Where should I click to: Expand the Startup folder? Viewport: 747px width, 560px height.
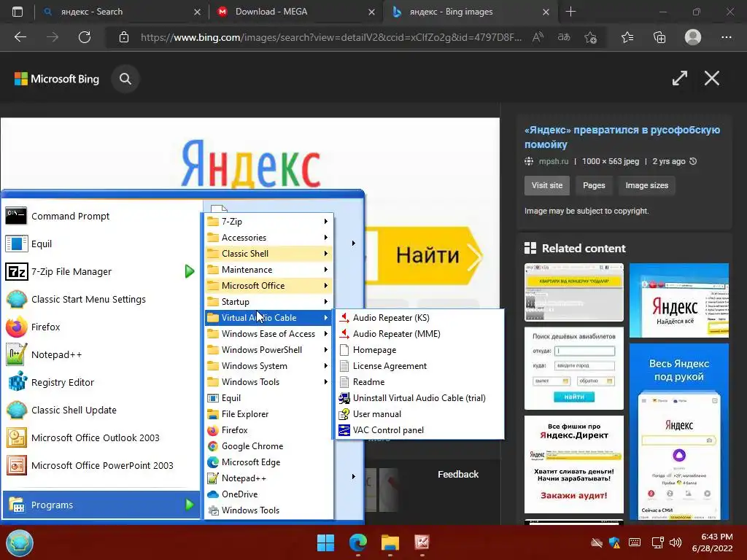click(268, 302)
